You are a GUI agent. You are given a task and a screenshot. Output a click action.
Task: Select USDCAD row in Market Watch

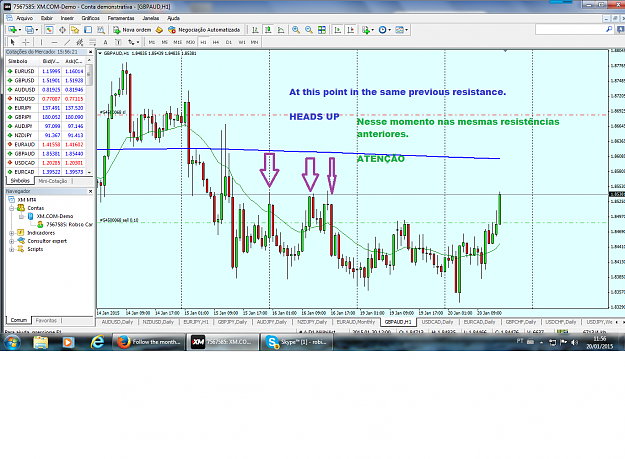(46, 163)
